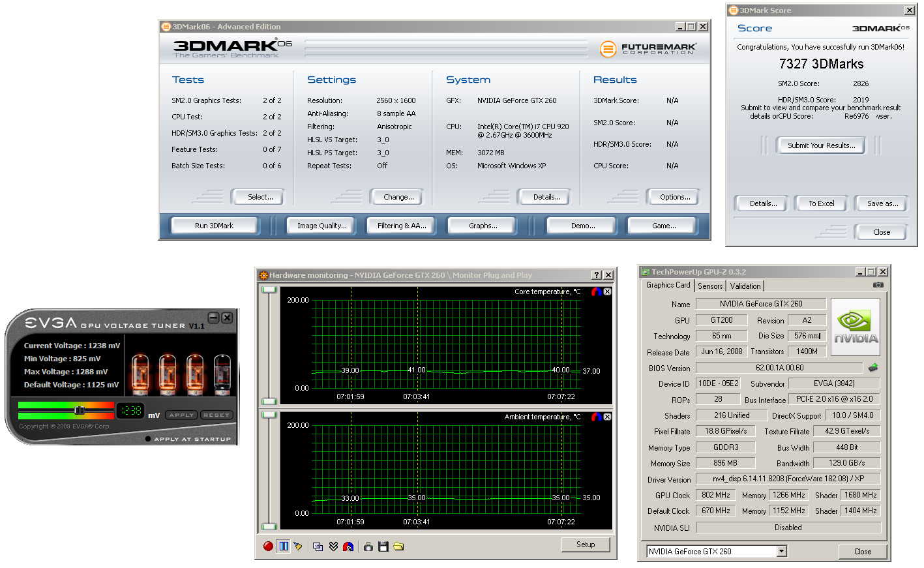Click the NVIDIA logo in GPU-Z
The width and height of the screenshot is (924, 568).
point(856,327)
